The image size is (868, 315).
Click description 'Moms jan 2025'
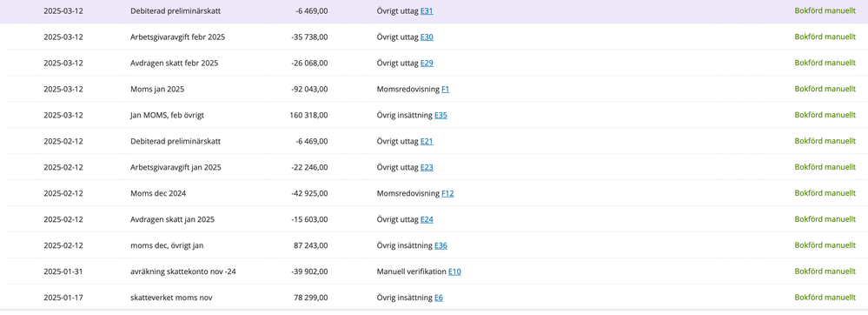[157, 89]
